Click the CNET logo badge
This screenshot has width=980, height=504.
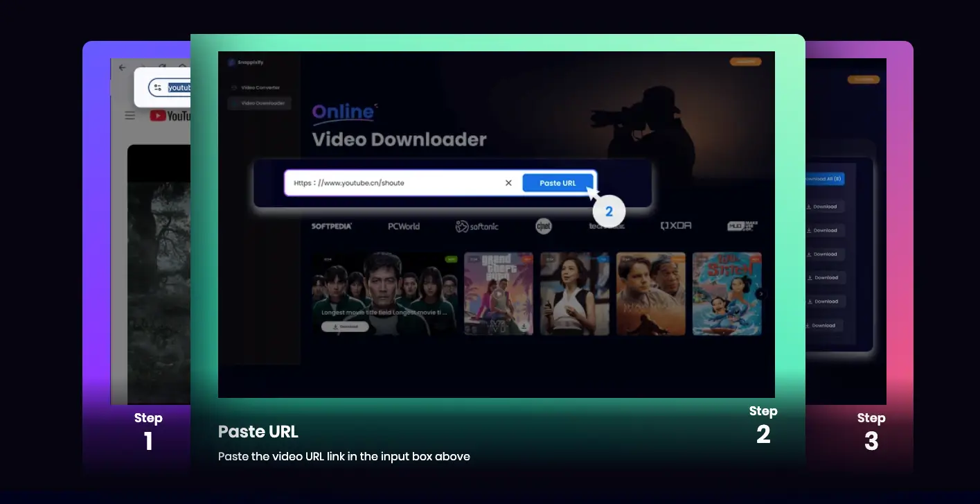(543, 226)
